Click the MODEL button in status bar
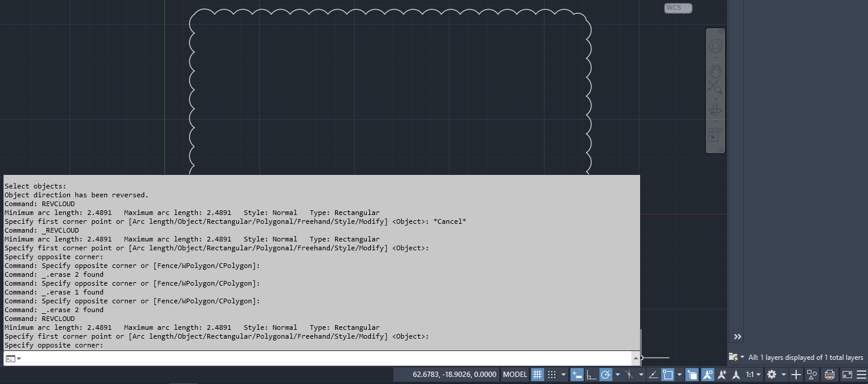 click(515, 375)
